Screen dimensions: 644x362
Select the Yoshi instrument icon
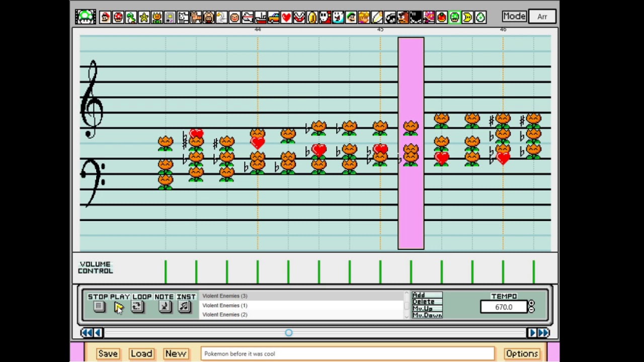(131, 17)
